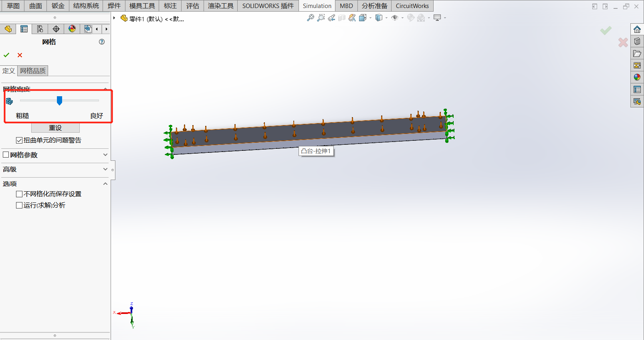Toggle 扭曲单元的问题警告 checkbox
This screenshot has width=644, height=340.
19,140
